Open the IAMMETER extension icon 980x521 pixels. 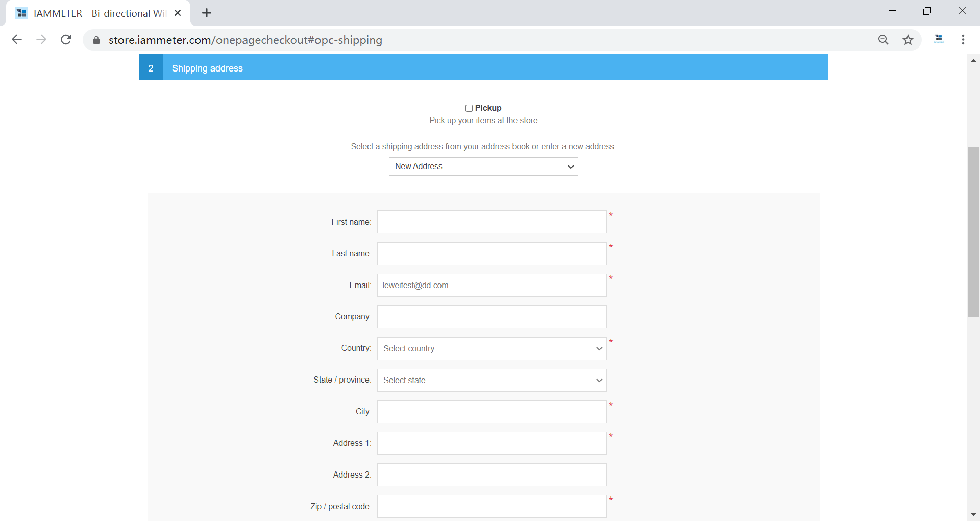click(x=938, y=39)
